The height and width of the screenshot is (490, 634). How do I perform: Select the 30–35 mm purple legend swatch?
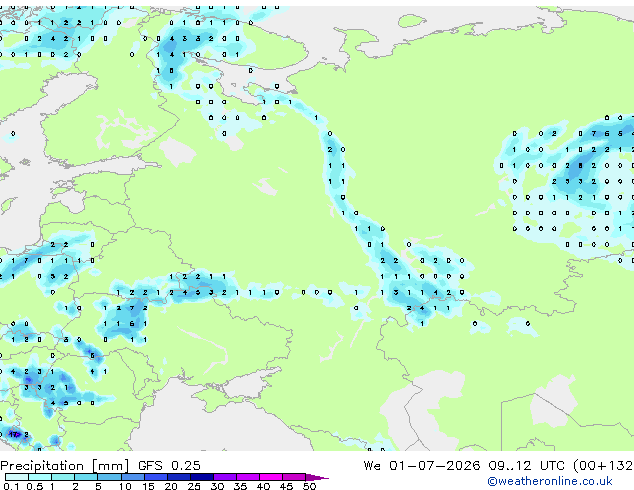click(225, 477)
